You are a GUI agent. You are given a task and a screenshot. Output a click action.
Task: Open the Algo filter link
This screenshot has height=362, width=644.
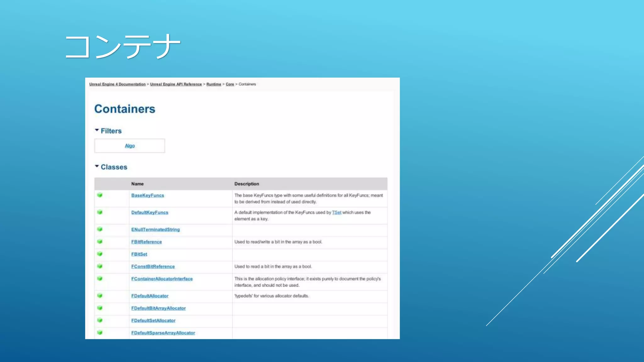[x=130, y=146]
